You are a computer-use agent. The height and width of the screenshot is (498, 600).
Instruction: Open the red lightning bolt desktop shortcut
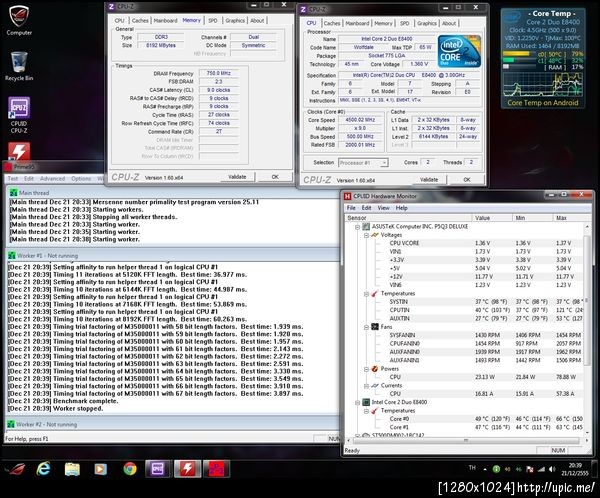click(19, 151)
